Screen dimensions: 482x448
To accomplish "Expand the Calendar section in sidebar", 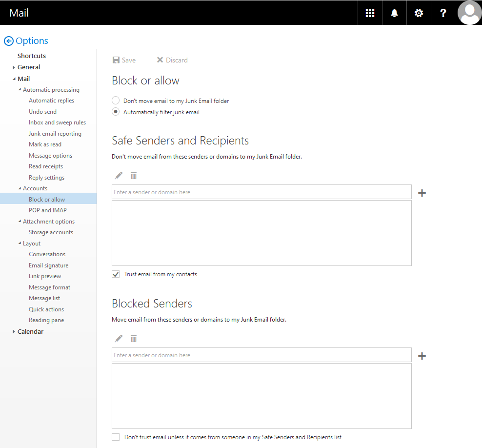I will click(x=14, y=332).
